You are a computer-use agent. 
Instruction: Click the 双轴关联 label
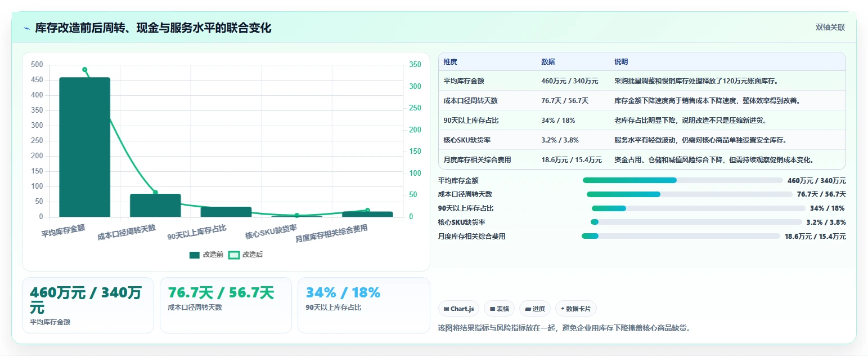pos(830,28)
